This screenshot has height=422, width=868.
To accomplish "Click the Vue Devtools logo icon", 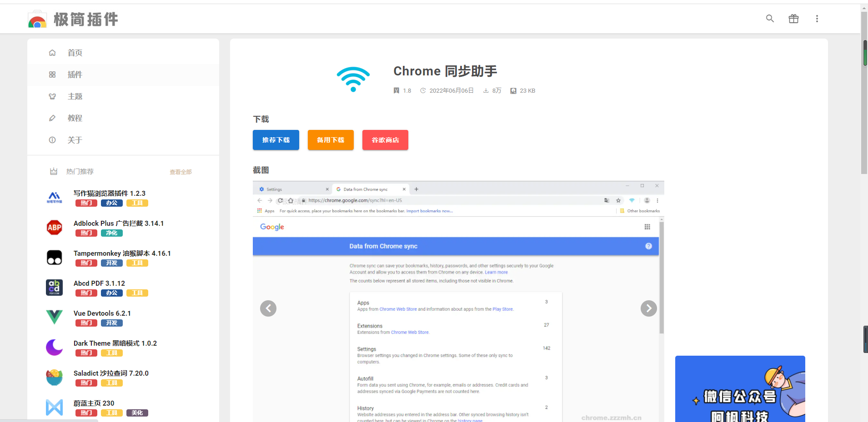I will click(55, 317).
